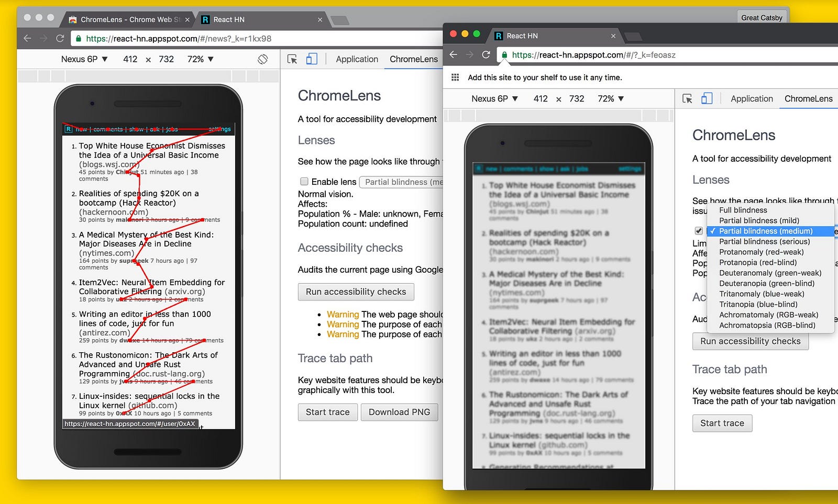Open the Nexus 6P device dropdown in back window

84,59
